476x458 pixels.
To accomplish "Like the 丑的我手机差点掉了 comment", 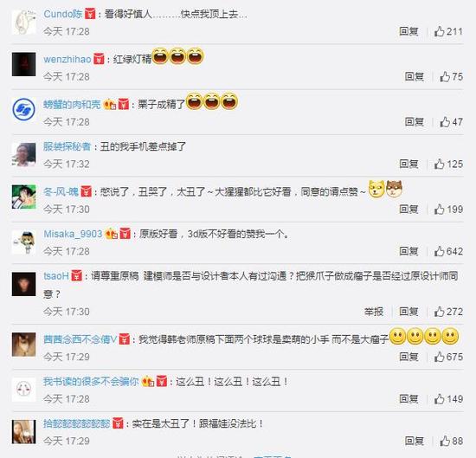I will [x=439, y=164].
